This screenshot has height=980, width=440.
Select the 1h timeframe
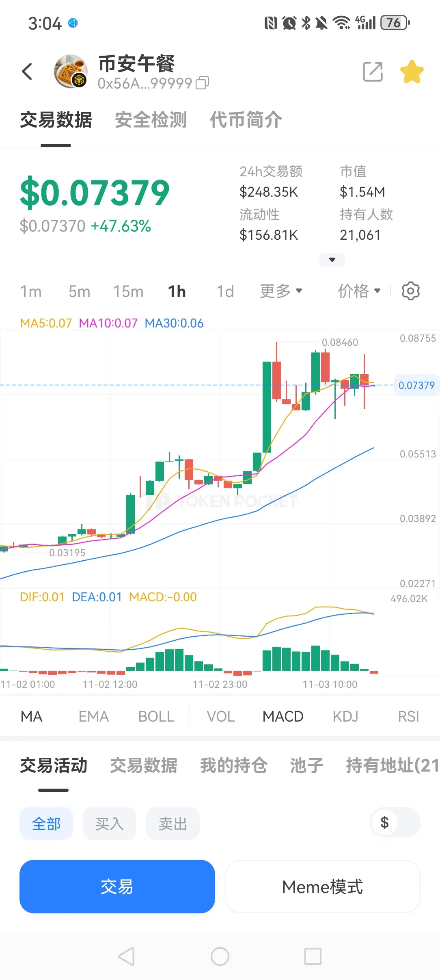pyautogui.click(x=177, y=291)
